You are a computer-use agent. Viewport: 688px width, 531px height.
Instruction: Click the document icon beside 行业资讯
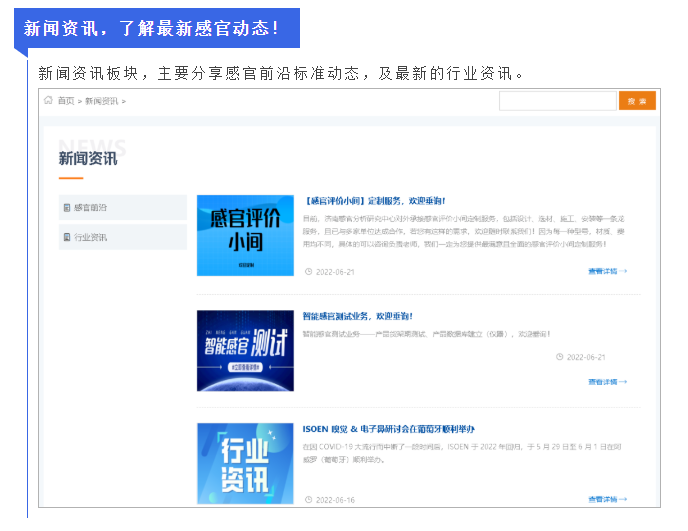[67, 238]
